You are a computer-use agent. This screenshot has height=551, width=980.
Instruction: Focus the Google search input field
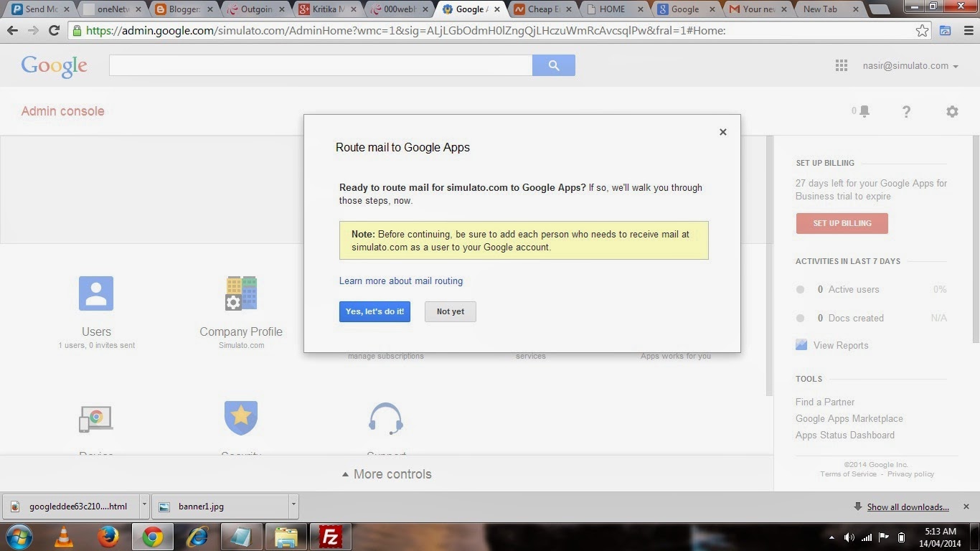[x=321, y=65]
